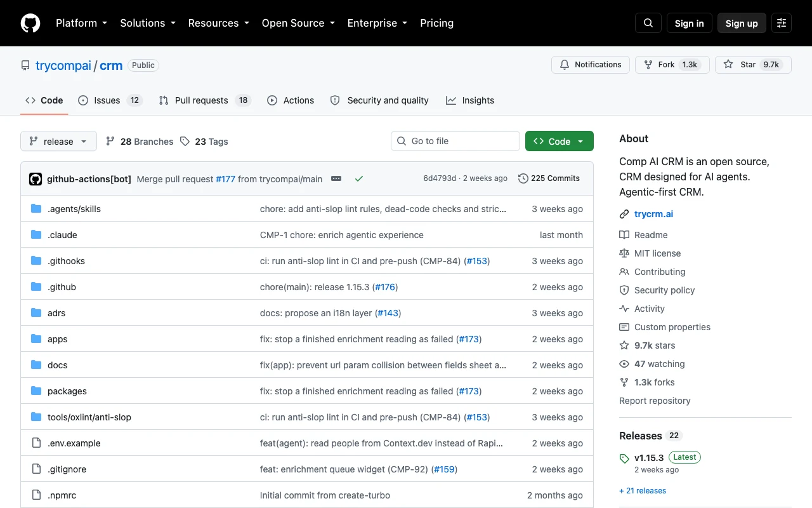
Task: Open the docs folder
Action: (57, 365)
